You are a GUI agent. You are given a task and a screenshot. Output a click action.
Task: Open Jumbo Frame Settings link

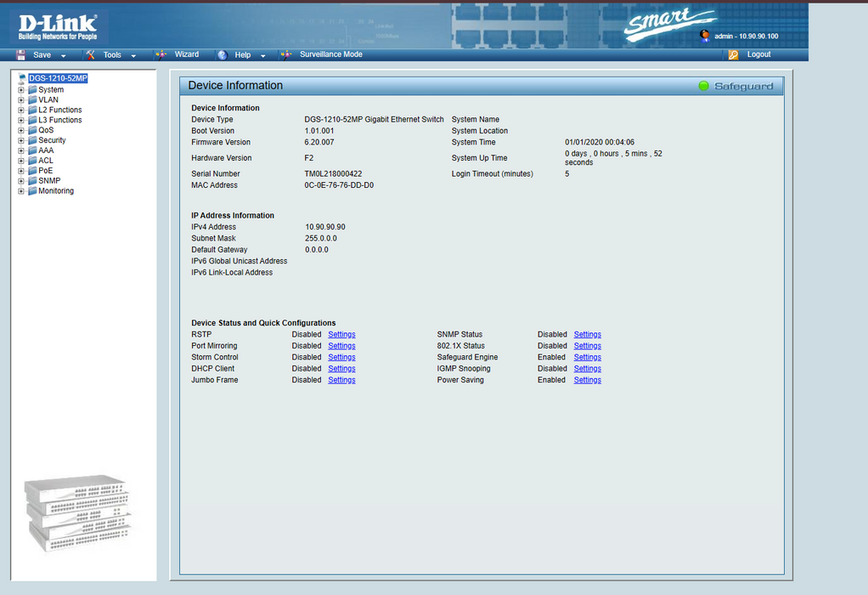click(341, 380)
